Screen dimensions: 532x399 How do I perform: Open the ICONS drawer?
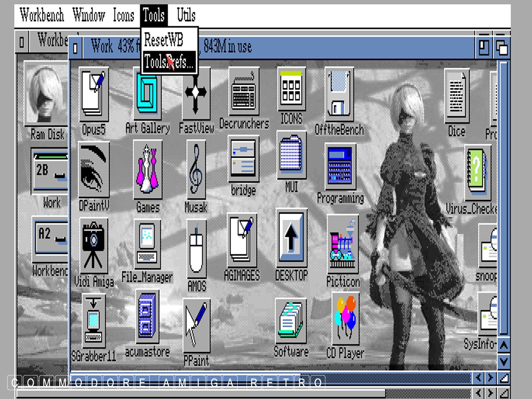point(291,89)
